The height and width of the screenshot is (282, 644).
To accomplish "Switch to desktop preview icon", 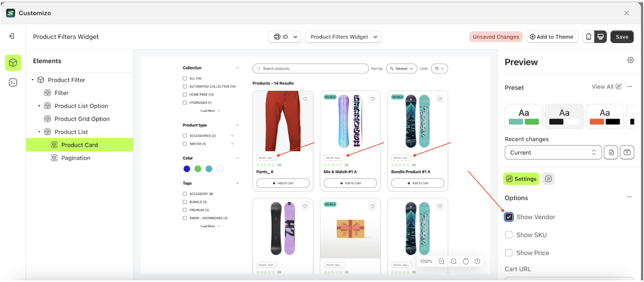I will (600, 37).
